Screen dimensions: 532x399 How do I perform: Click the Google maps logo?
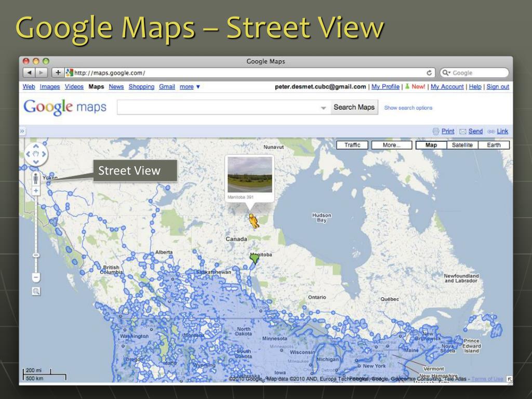click(65, 107)
